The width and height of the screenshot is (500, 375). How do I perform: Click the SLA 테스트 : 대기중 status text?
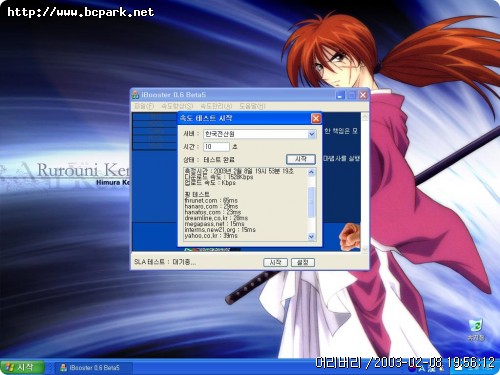(165, 262)
